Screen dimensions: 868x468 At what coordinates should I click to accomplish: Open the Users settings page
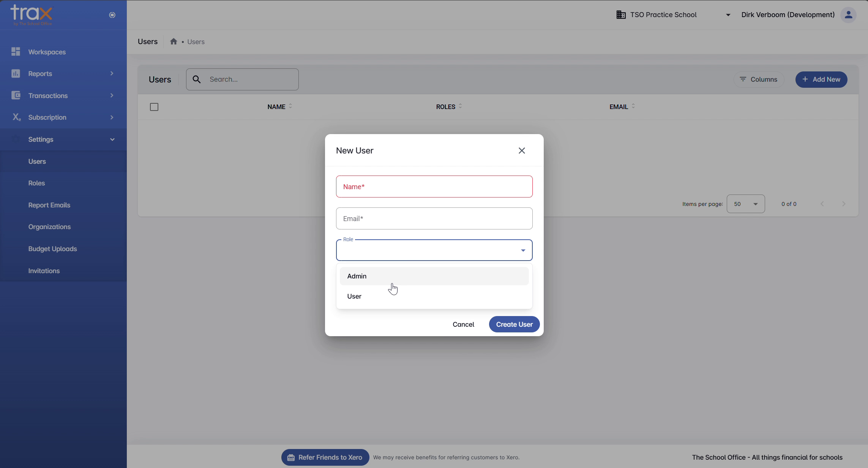pos(63,161)
